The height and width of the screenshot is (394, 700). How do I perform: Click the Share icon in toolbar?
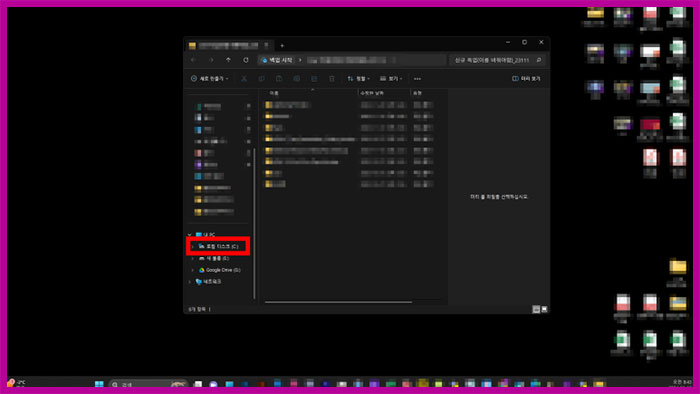tap(314, 79)
